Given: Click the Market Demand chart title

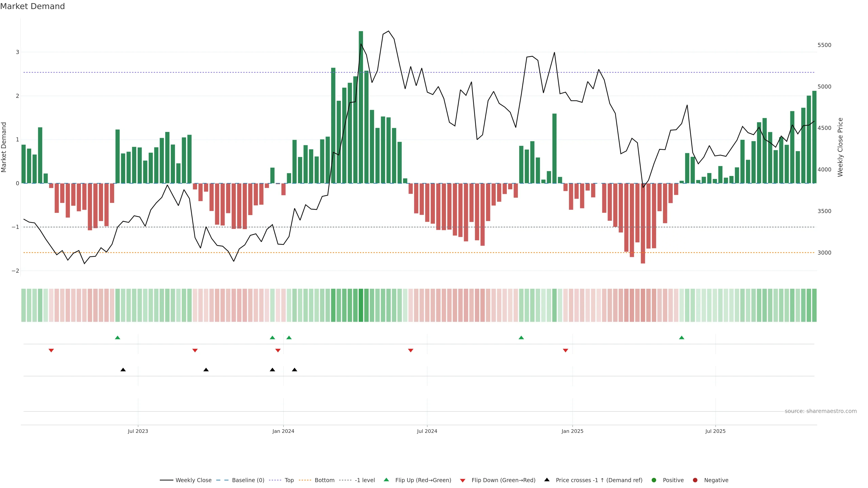Looking at the screenshot, I should point(32,6).
